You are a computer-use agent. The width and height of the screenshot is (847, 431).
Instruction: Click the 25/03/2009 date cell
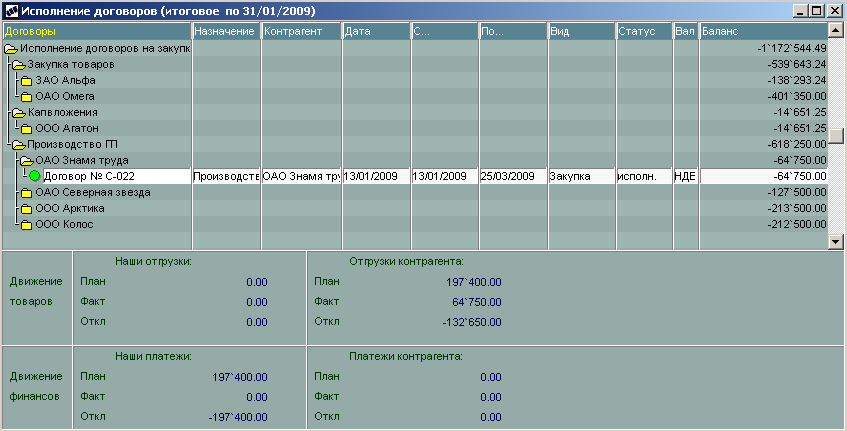(513, 176)
